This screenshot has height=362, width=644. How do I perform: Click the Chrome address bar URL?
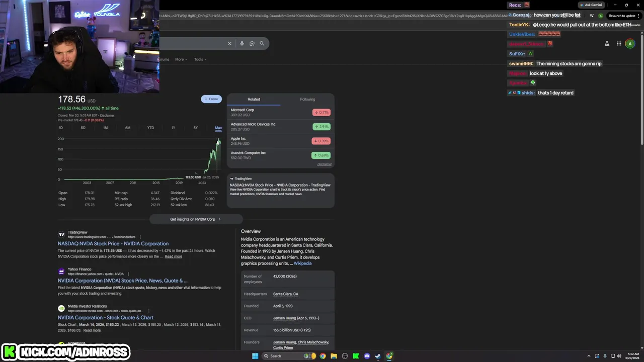point(332,16)
